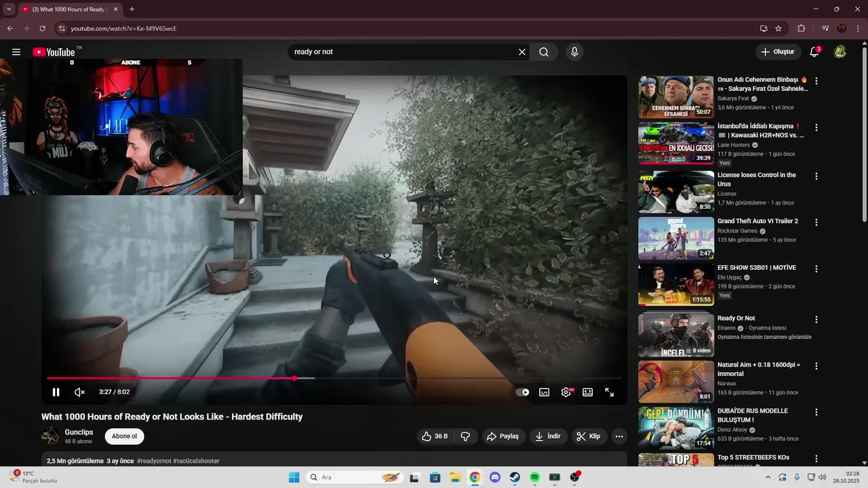
Task: Pause the video
Action: (56, 392)
